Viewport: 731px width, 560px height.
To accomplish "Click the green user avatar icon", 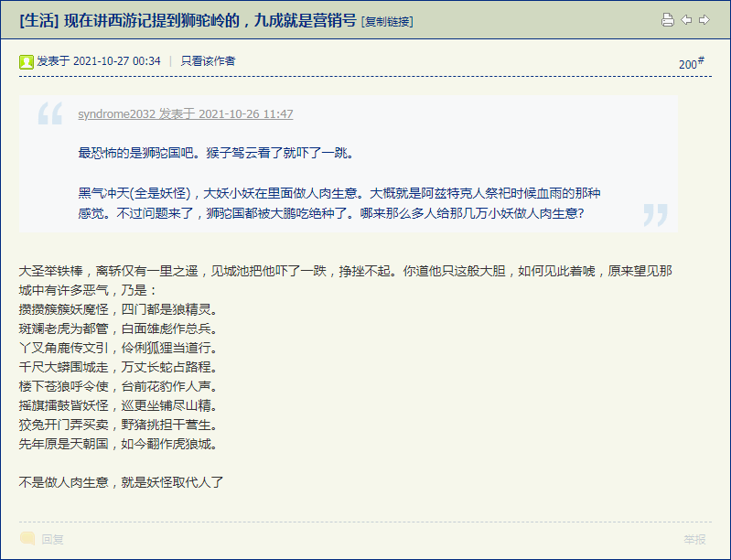I will pos(27,61).
